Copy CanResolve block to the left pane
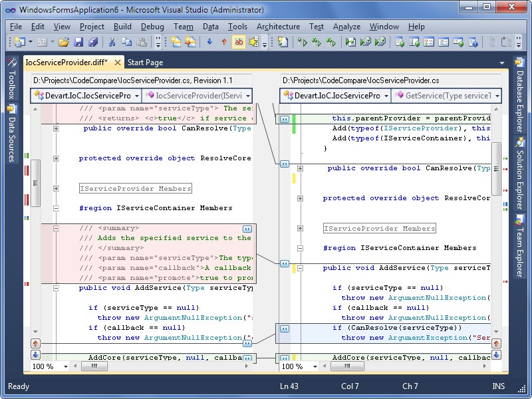This screenshot has width=532, height=399. click(x=284, y=329)
